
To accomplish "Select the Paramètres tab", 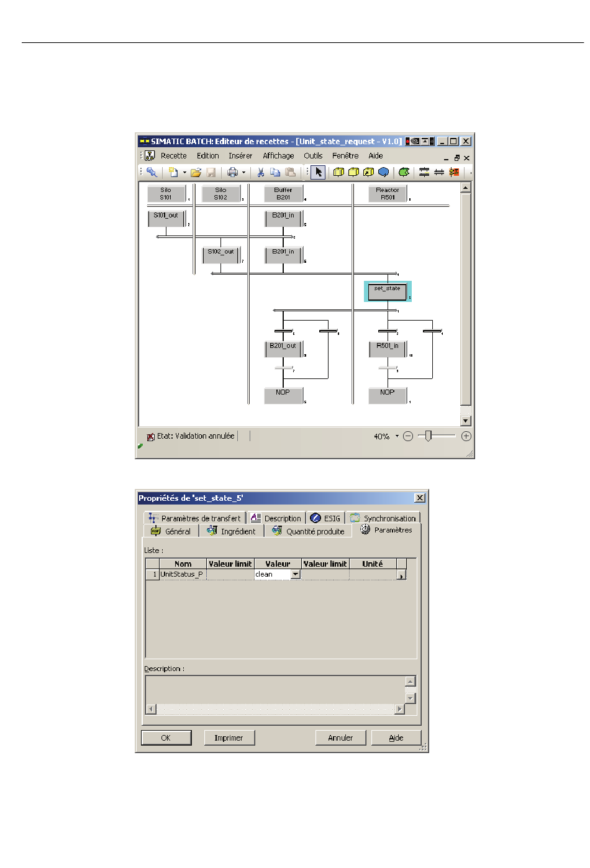I will point(386,530).
